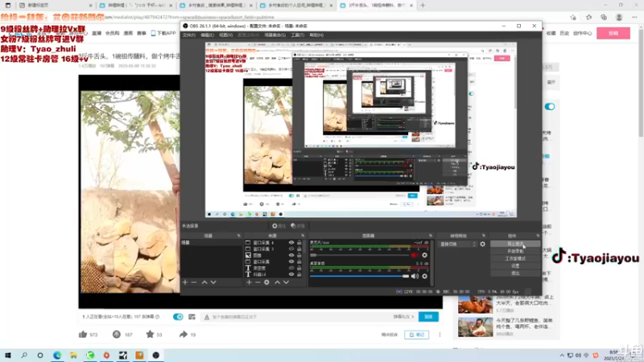This screenshot has width=644, height=362.
Task: Toggle visibility of the fifth text source
Action: tap(291, 268)
